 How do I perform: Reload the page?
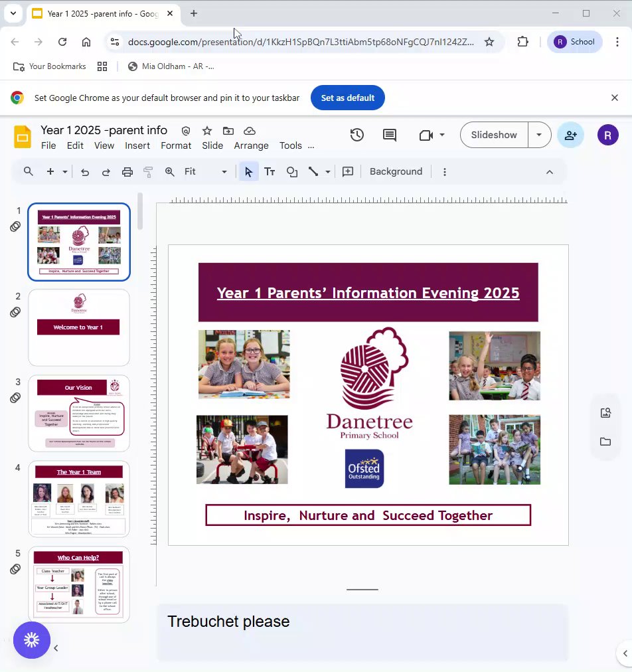coord(62,42)
